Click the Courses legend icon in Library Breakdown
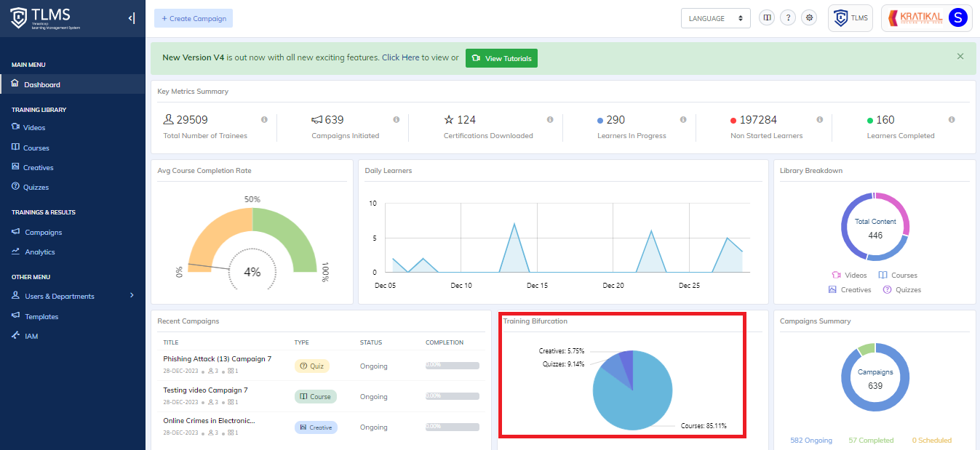 [x=883, y=275]
